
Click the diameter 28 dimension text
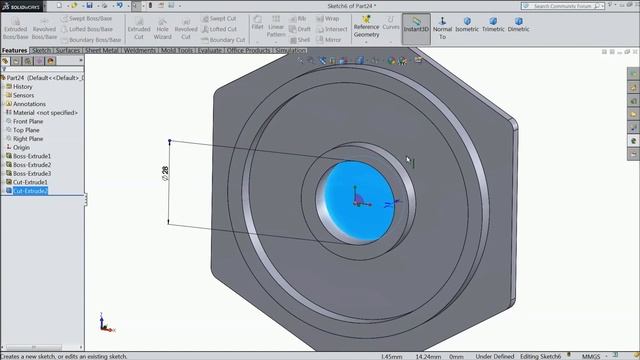165,173
